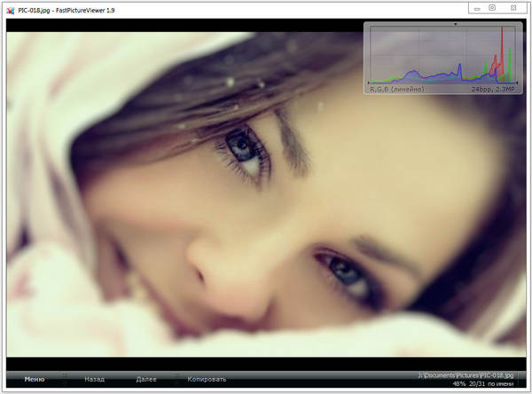Viewport: 532px width, 394px height.
Task: Click the 20/31 image counter
Action: pos(477,383)
